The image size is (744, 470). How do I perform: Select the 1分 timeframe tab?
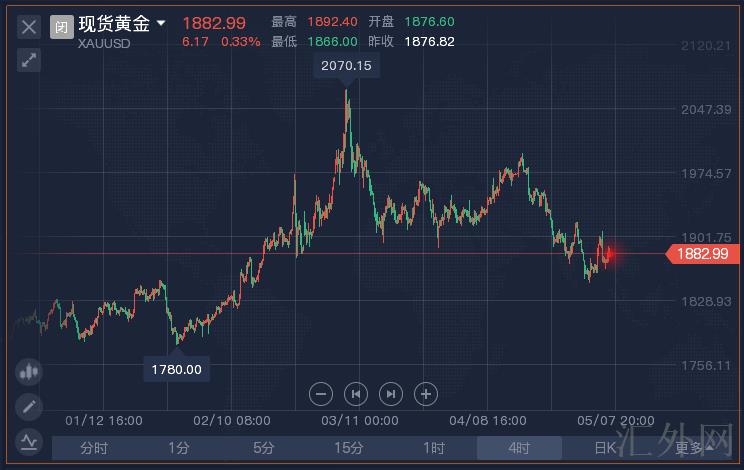click(179, 448)
